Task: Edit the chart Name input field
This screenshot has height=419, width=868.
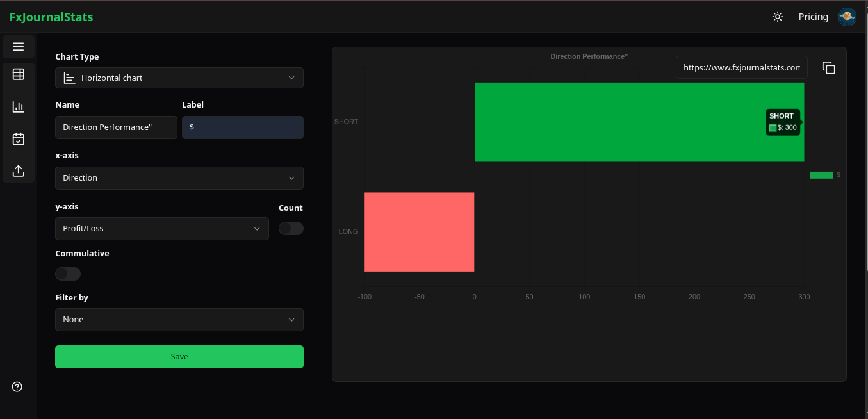Action: pyautogui.click(x=116, y=127)
